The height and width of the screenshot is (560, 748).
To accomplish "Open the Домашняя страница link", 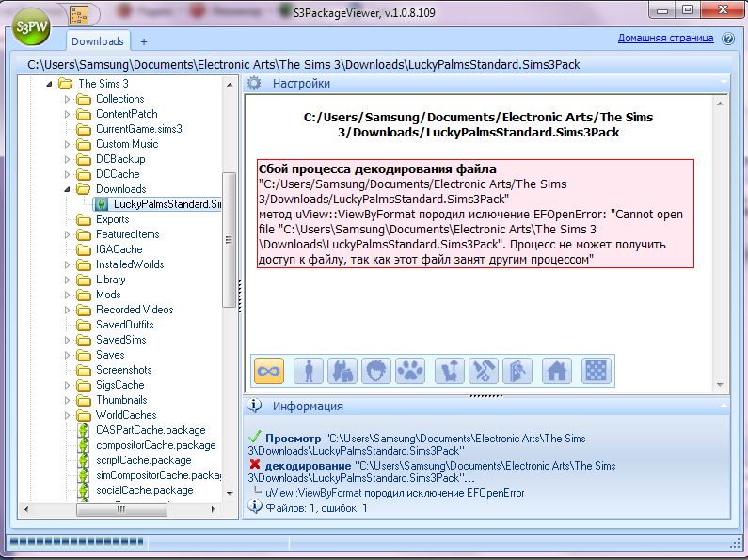I will (665, 39).
